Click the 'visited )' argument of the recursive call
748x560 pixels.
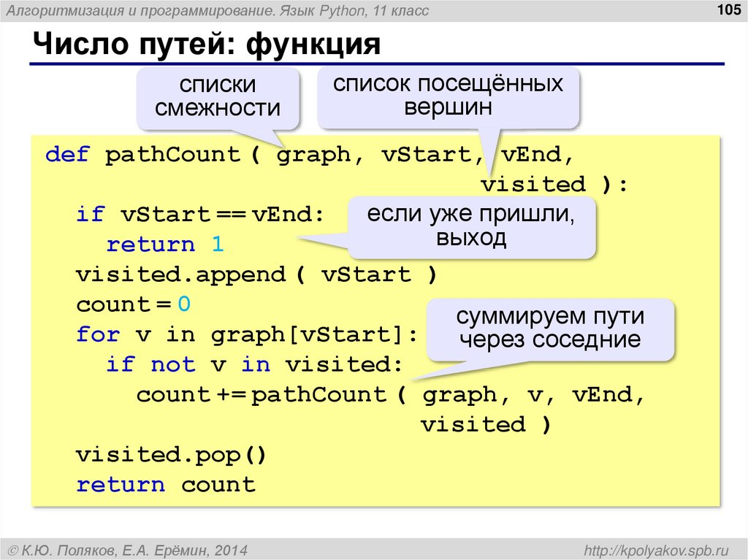[x=486, y=424]
